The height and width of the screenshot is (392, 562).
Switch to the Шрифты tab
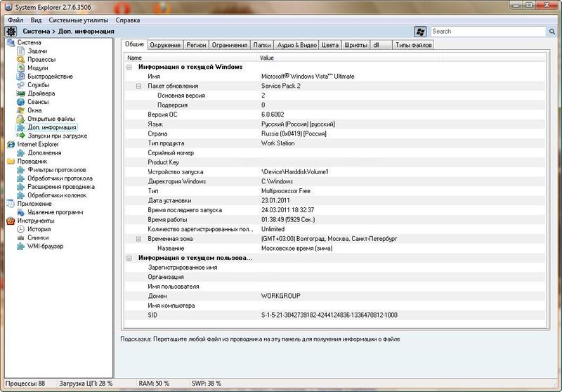point(356,45)
